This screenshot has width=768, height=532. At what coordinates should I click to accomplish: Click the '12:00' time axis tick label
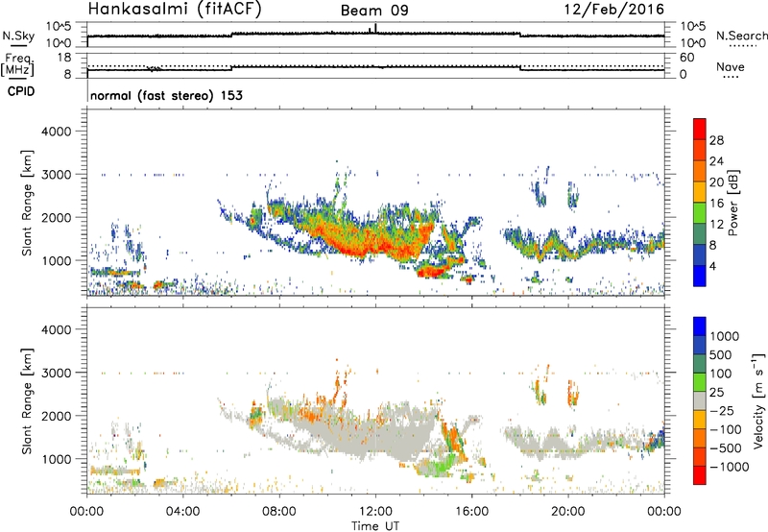point(375,512)
